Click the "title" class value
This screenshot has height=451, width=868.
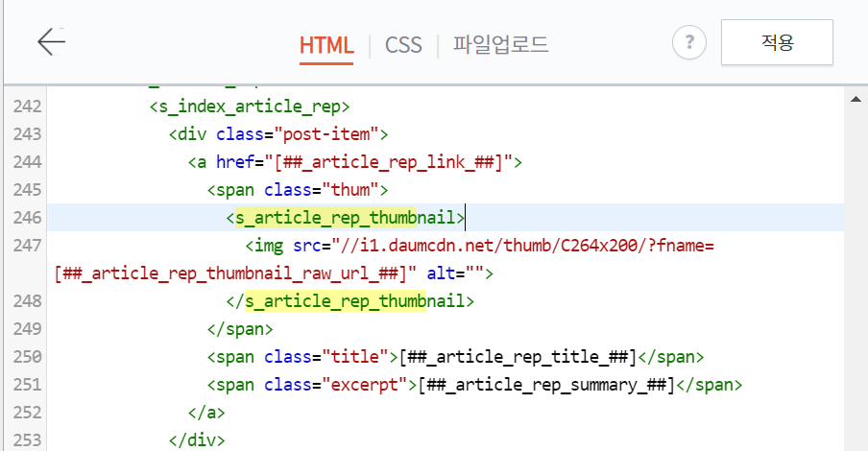coord(354,357)
